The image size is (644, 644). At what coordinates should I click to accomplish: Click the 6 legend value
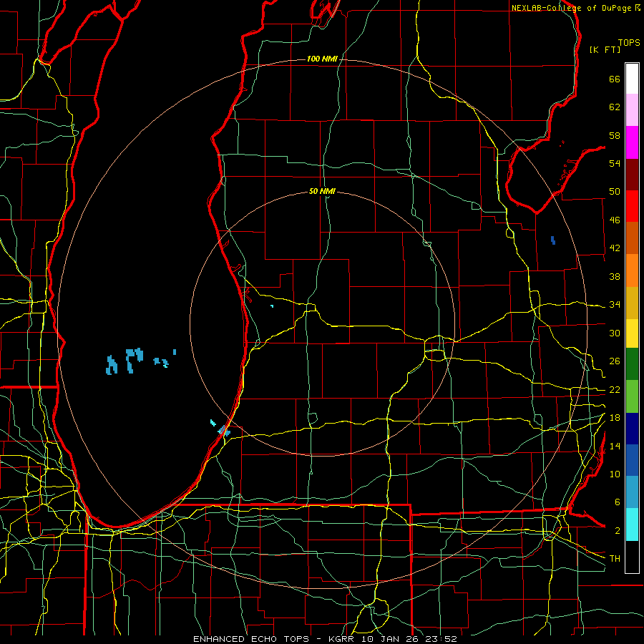(617, 502)
